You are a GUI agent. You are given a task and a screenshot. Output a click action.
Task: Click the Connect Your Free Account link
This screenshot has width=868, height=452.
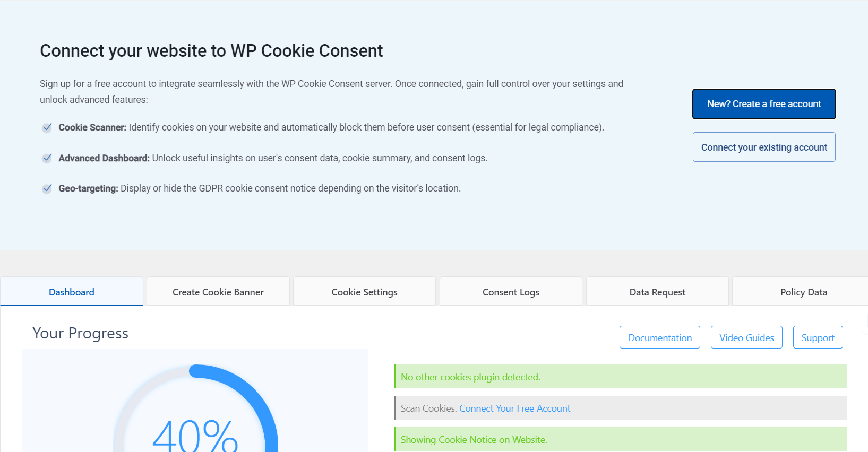pos(514,408)
